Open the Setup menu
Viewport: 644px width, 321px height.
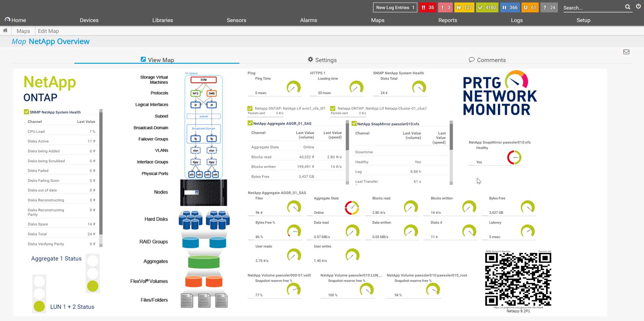coord(584,20)
